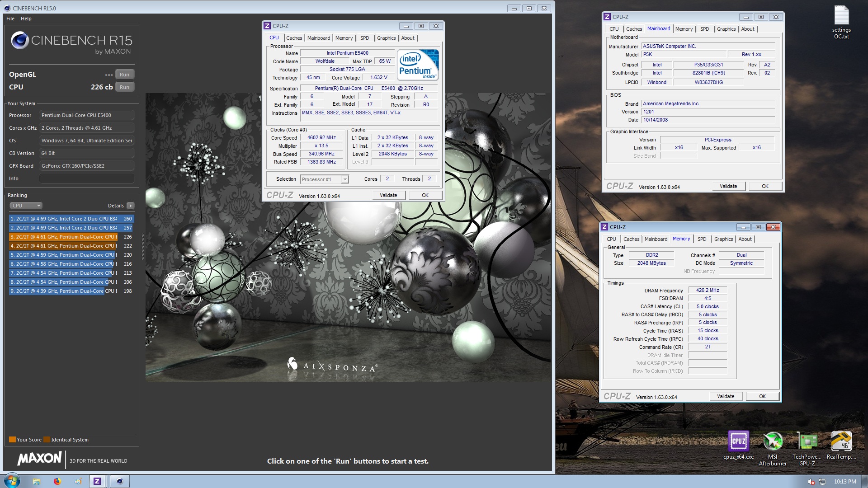Viewport: 868px width, 488px height.
Task: Click the Rated FSB 1363.83 MHz value
Action: click(x=322, y=162)
